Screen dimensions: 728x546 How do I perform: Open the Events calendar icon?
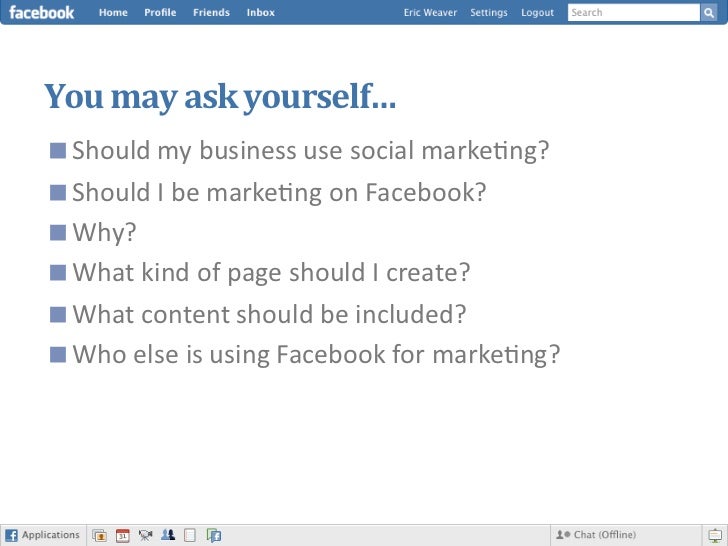123,535
